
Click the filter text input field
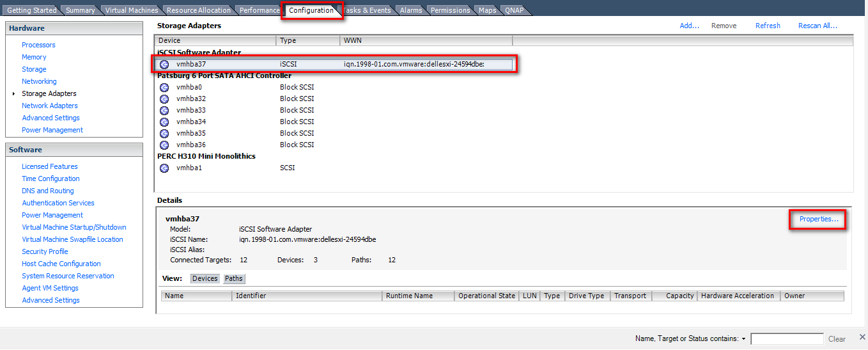tap(787, 338)
